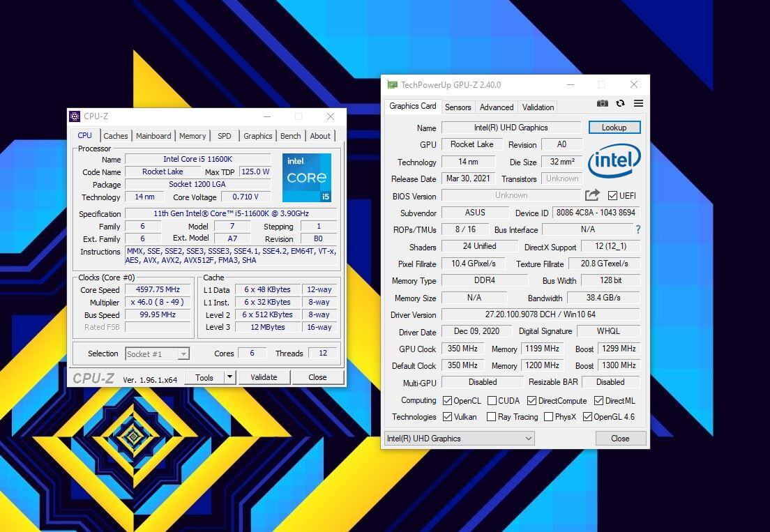Open the Bench tab
Image resolution: width=770 pixels, height=532 pixels.
point(290,136)
